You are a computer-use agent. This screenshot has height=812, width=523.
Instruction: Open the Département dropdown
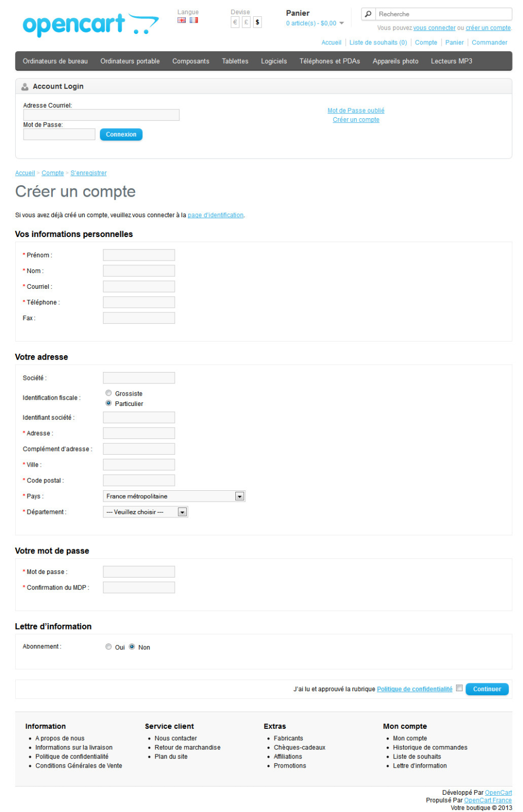click(x=145, y=512)
